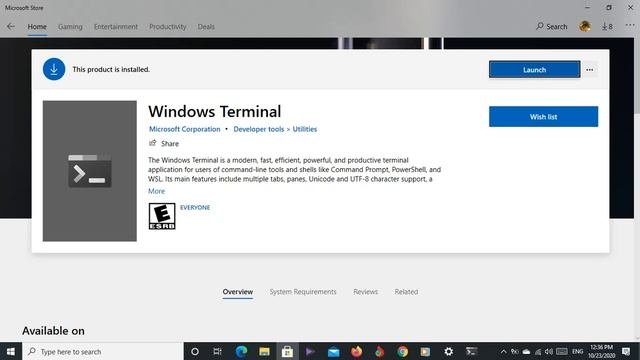The image size is (640, 360).
Task: Open Windows Terminal from the taskbar
Action: pyautogui.click(x=471, y=351)
